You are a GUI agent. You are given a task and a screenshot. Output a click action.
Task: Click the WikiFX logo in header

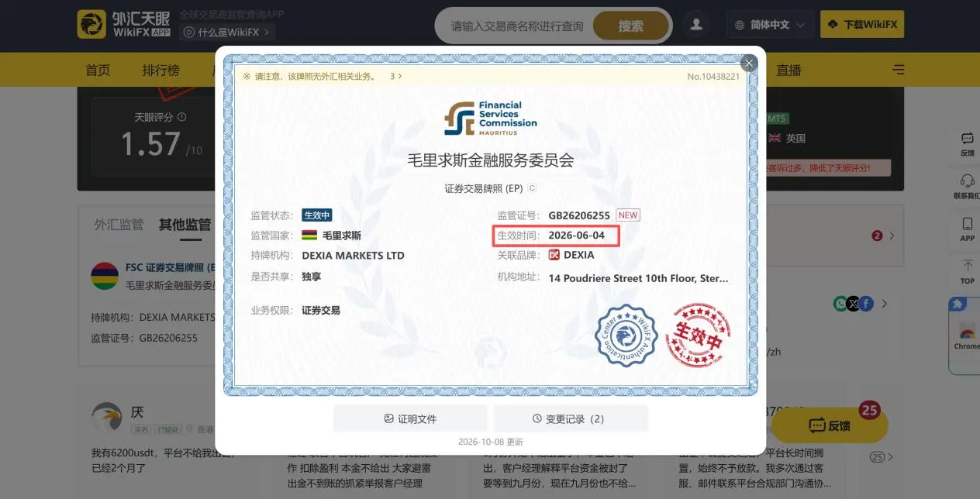click(124, 24)
